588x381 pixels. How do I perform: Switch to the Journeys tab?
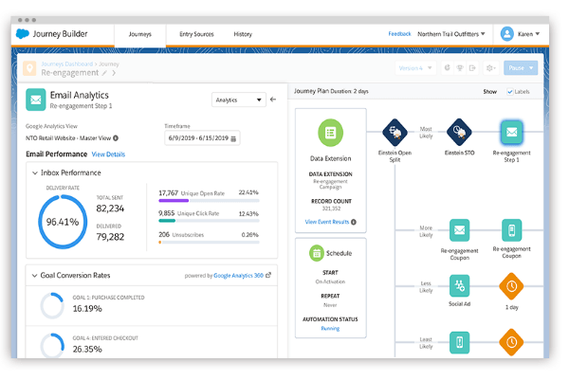coord(139,34)
